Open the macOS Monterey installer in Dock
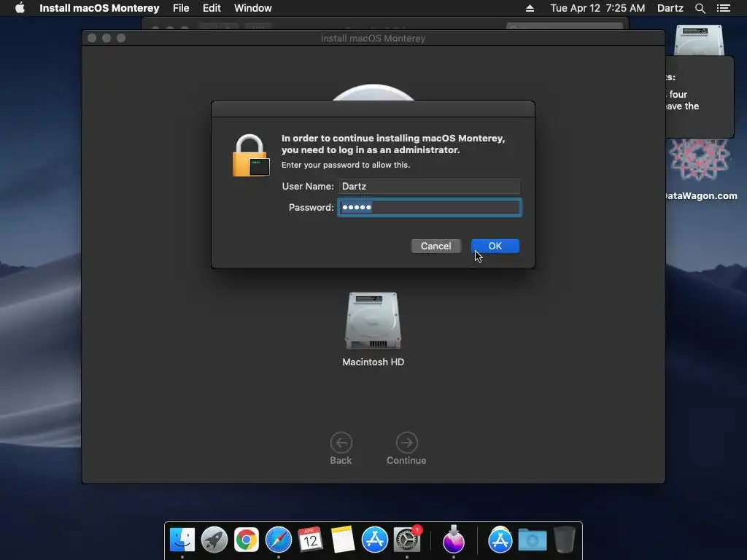 pyautogui.click(x=454, y=539)
